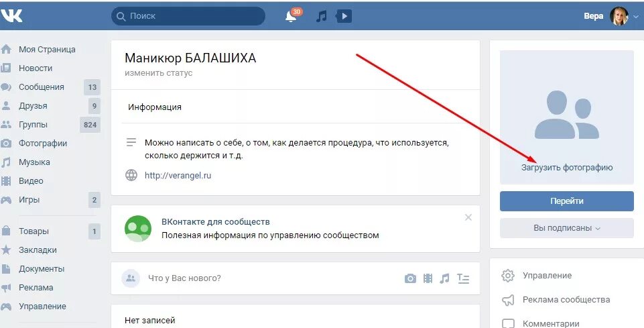Click the green community avatar icon

point(138,229)
